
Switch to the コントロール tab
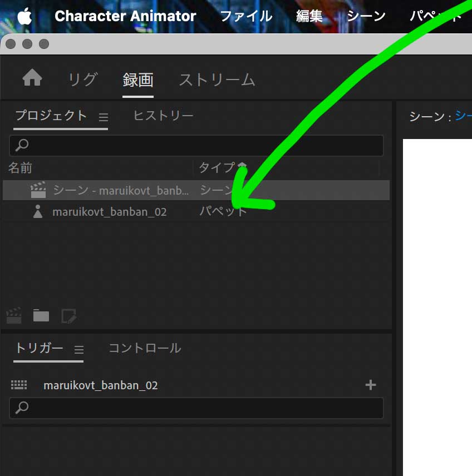click(x=144, y=348)
